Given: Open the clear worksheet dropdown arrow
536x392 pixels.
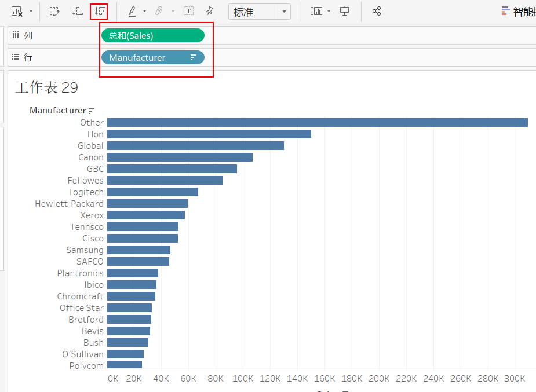Looking at the screenshot, I should [31, 11].
